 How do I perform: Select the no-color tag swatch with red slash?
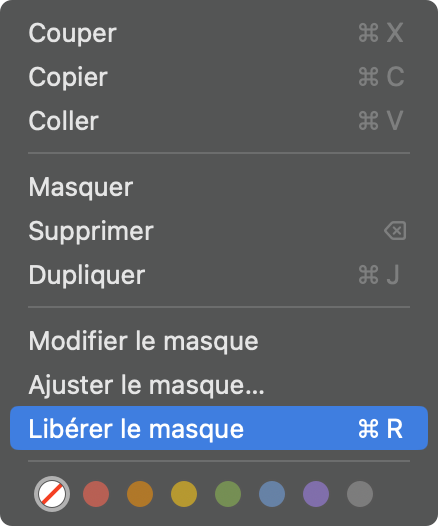tap(52, 494)
